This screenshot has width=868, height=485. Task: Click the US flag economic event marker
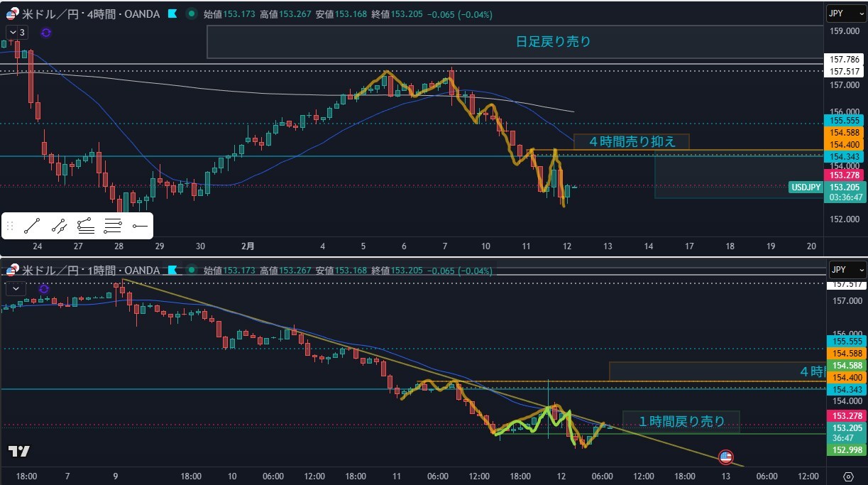pyautogui.click(x=725, y=457)
